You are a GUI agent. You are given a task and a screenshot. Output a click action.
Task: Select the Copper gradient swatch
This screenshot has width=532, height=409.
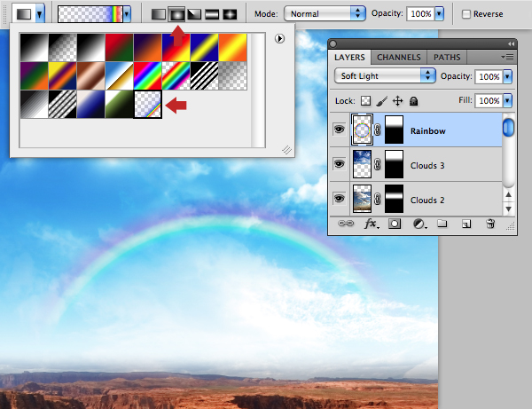[x=90, y=75]
